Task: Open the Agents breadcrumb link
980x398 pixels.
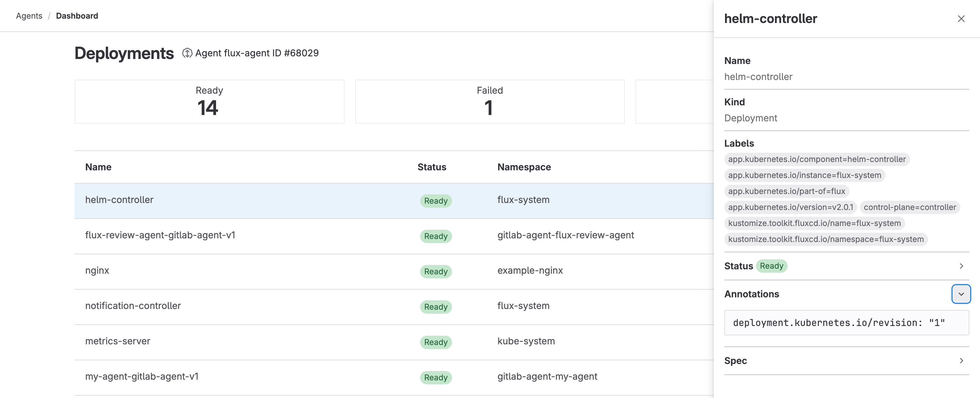Action: 29,16
